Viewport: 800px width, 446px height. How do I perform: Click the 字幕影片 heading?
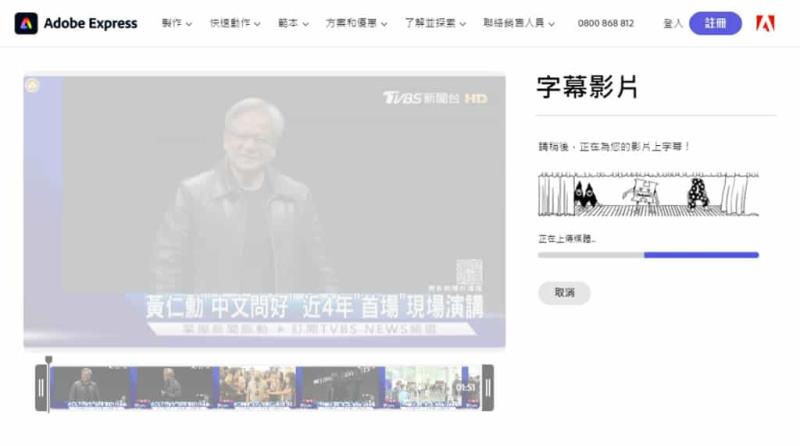[x=587, y=87]
